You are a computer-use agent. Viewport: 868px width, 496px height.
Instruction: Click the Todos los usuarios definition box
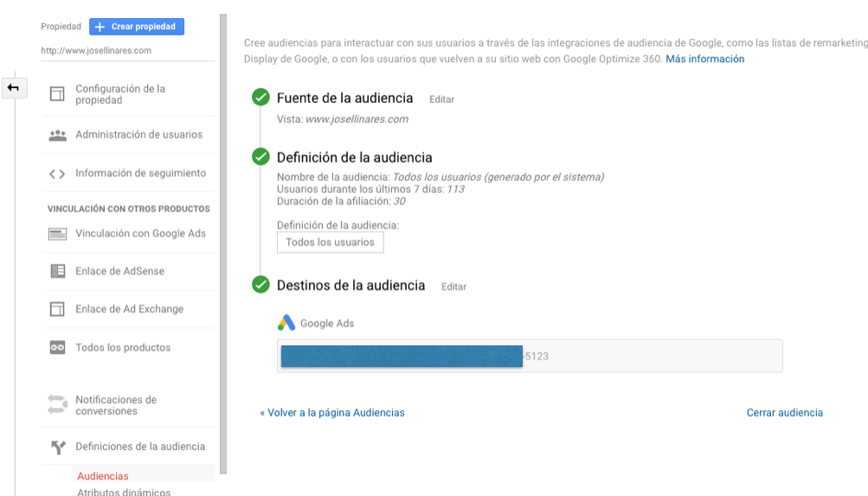pyautogui.click(x=330, y=242)
